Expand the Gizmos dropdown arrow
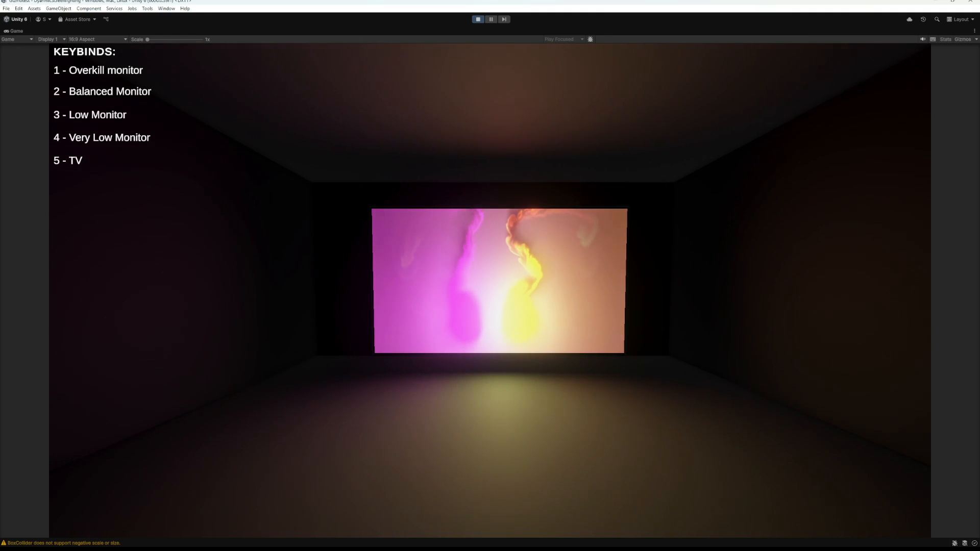The image size is (980, 551). pos(976,39)
